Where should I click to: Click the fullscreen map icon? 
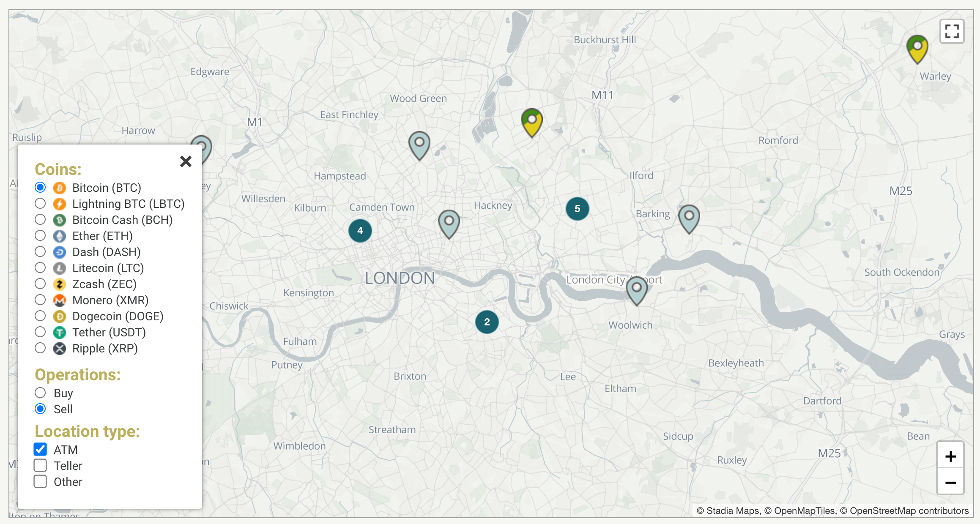click(952, 31)
